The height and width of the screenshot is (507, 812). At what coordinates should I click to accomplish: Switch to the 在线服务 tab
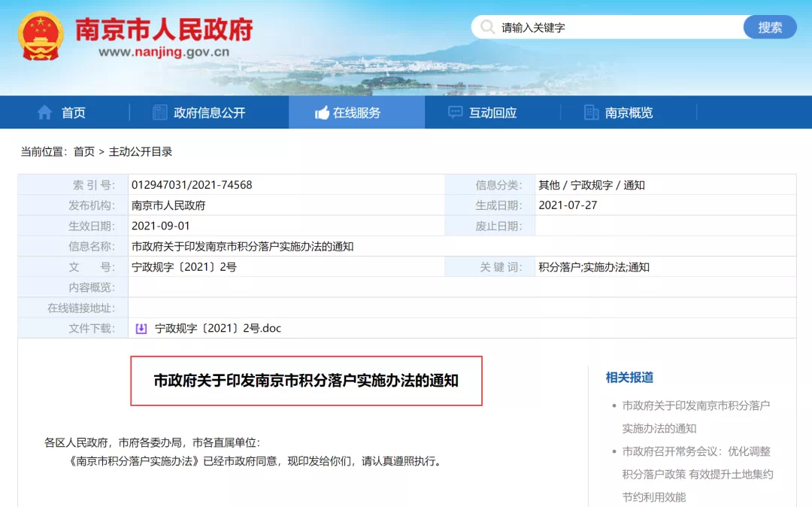356,113
